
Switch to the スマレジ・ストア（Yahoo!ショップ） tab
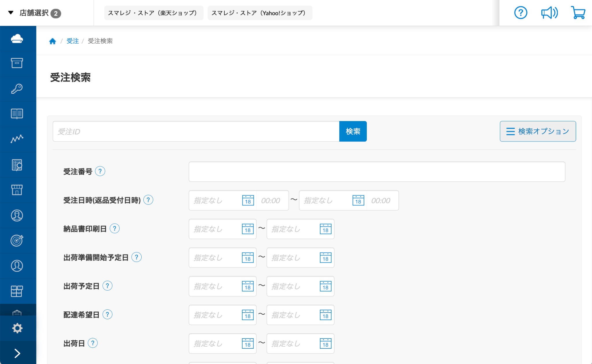(x=259, y=13)
